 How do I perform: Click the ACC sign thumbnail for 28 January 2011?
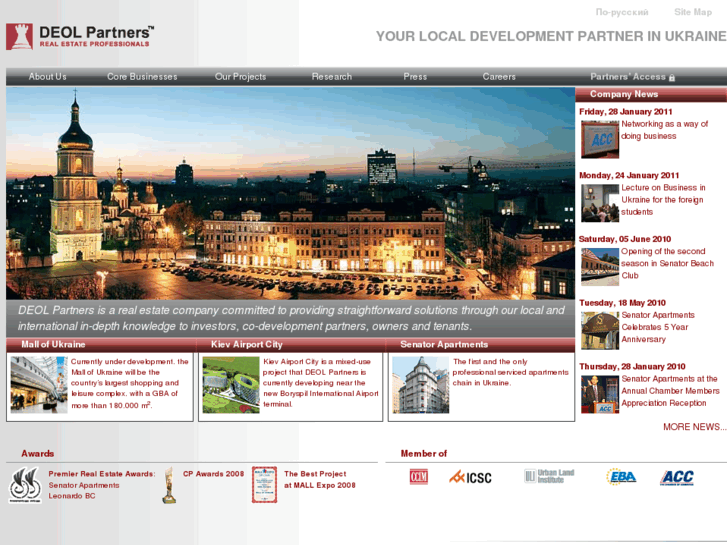click(600, 139)
